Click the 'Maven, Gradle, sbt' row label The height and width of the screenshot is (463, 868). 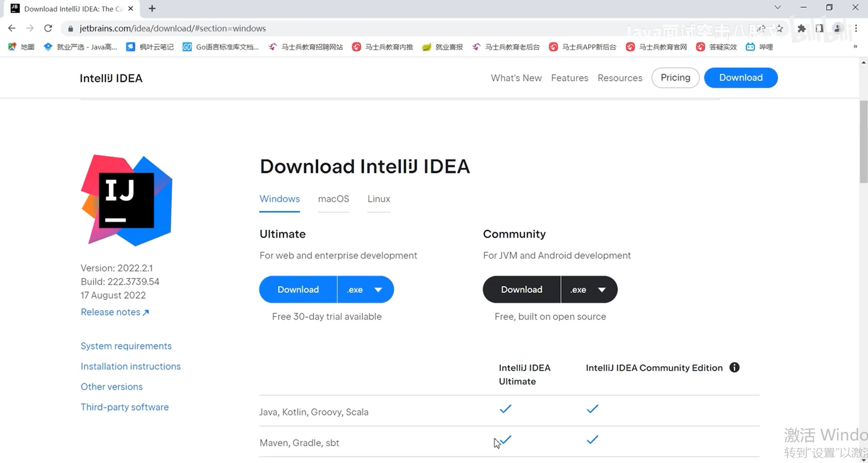(300, 443)
